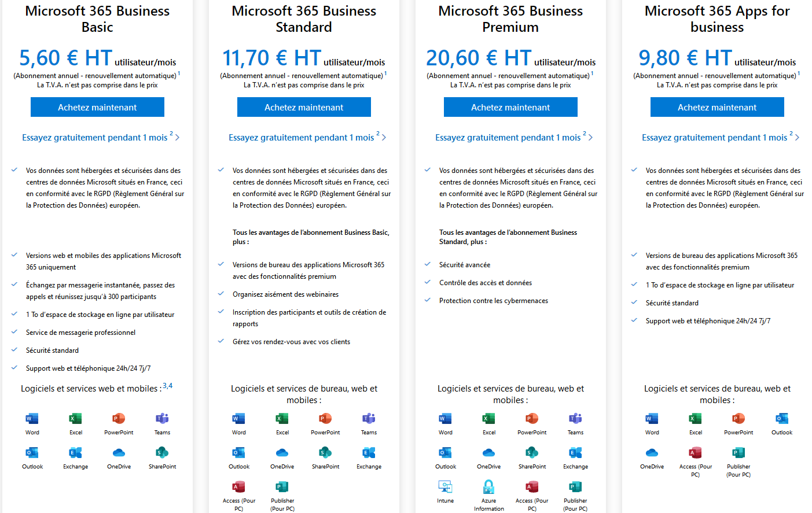Click the Teams icon under Business Standard
This screenshot has height=513, width=812.
pos(369,419)
